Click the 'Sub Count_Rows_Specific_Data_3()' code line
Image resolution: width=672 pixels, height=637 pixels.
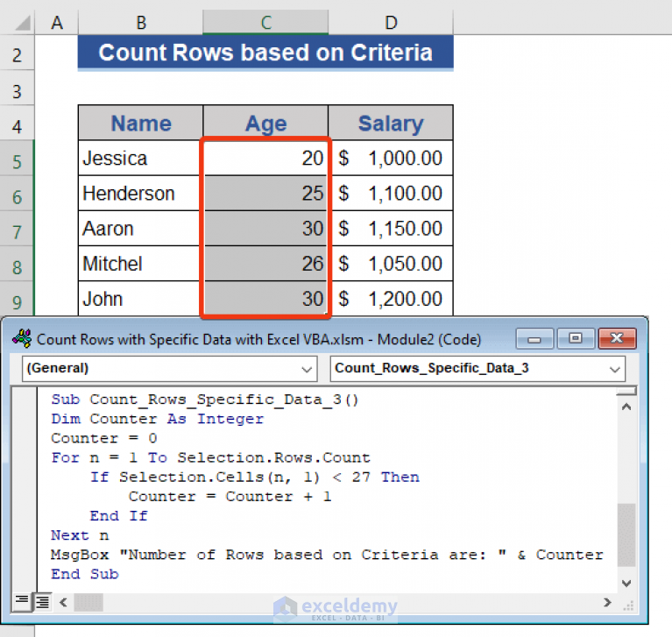click(x=205, y=400)
